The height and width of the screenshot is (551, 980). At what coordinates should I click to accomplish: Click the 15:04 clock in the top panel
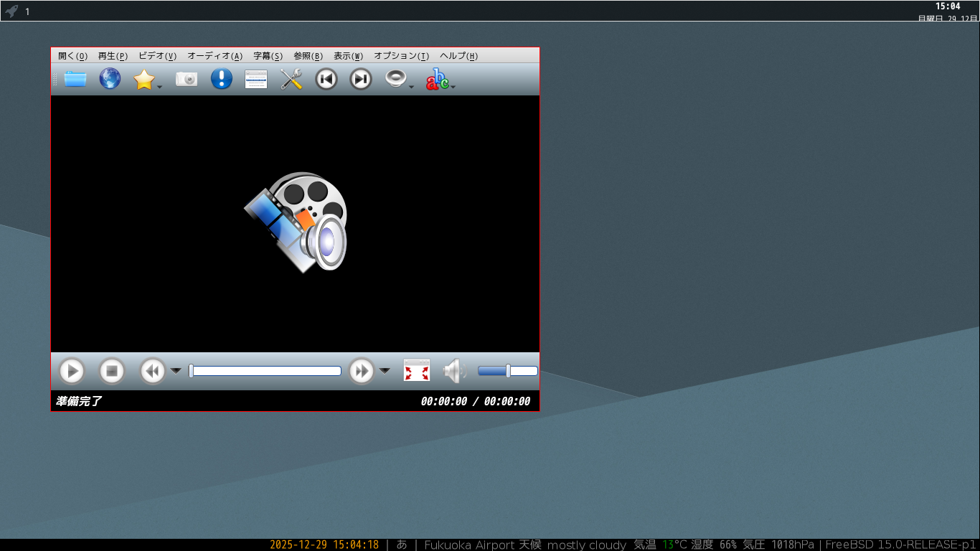tap(948, 6)
